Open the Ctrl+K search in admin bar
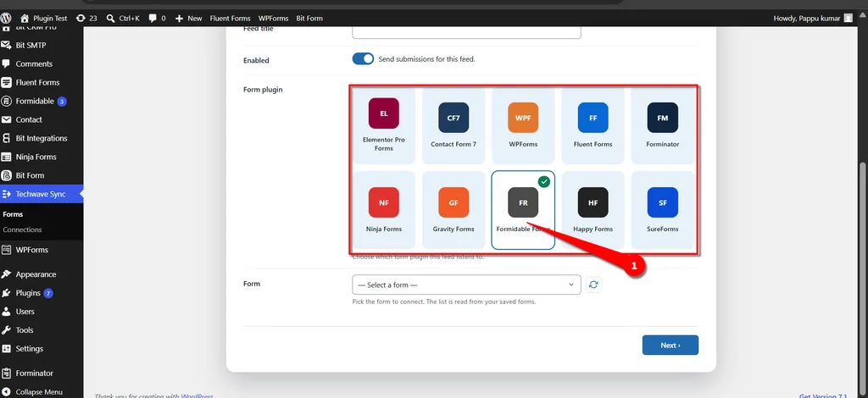This screenshot has height=398, width=868. (122, 19)
